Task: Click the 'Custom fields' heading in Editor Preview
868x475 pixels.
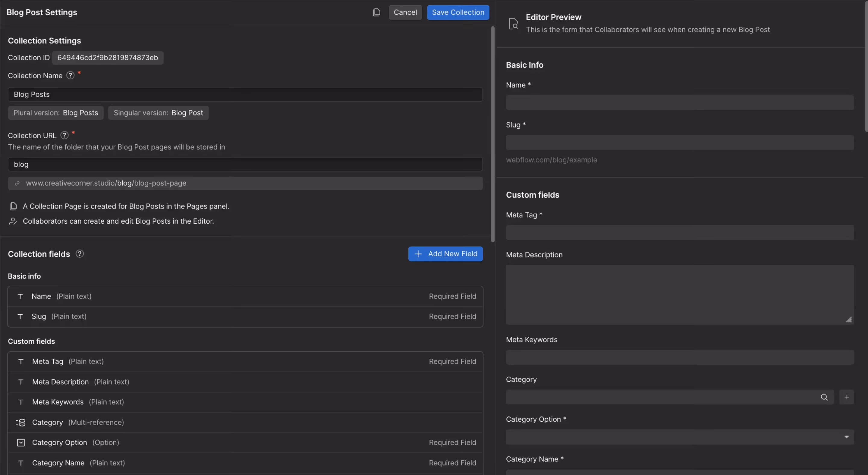Action: tap(532, 195)
